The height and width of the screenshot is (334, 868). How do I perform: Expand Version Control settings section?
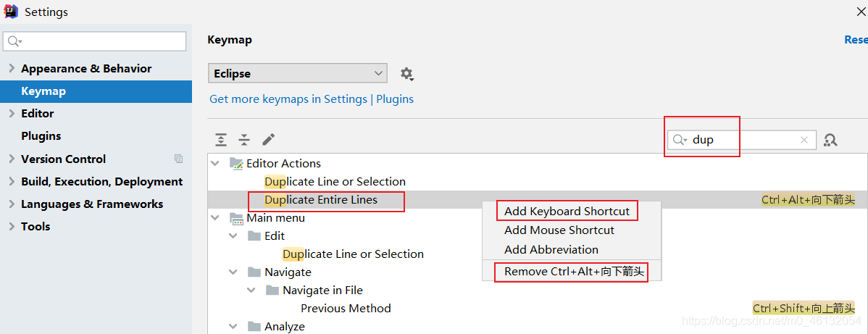tap(12, 159)
